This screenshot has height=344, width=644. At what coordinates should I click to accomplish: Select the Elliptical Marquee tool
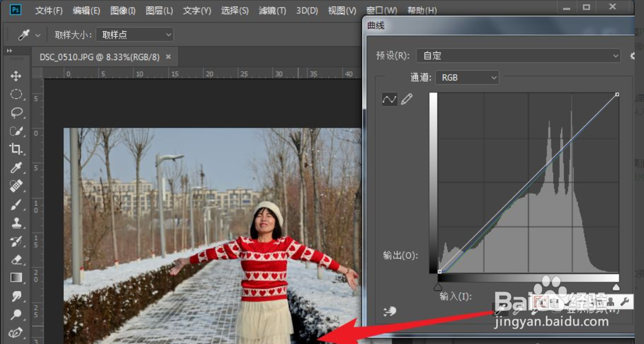(16, 94)
